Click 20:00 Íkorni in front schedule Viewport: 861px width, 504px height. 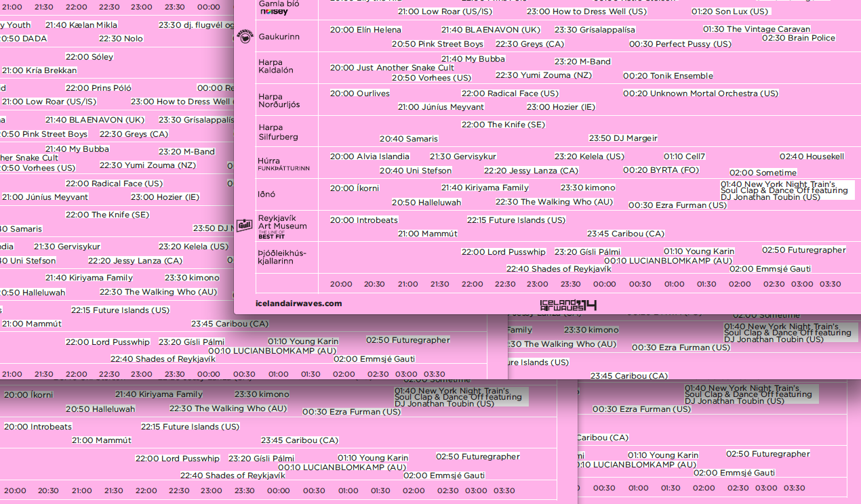(355, 188)
